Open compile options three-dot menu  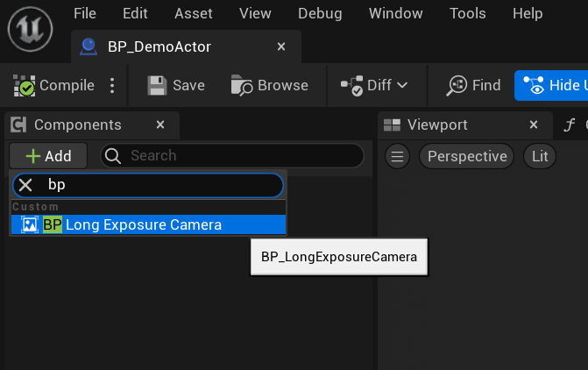coord(112,86)
